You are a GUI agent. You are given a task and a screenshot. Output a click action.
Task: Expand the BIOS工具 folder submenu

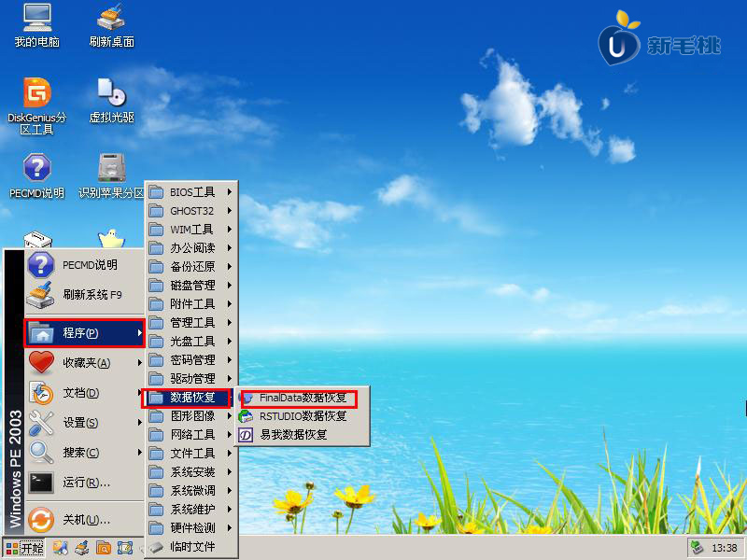coord(191,192)
